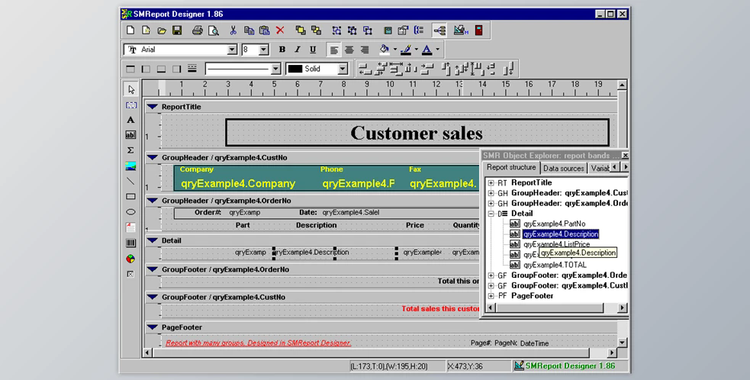Create a new blank report
Image resolution: width=750 pixels, height=380 pixels.
coord(130,31)
